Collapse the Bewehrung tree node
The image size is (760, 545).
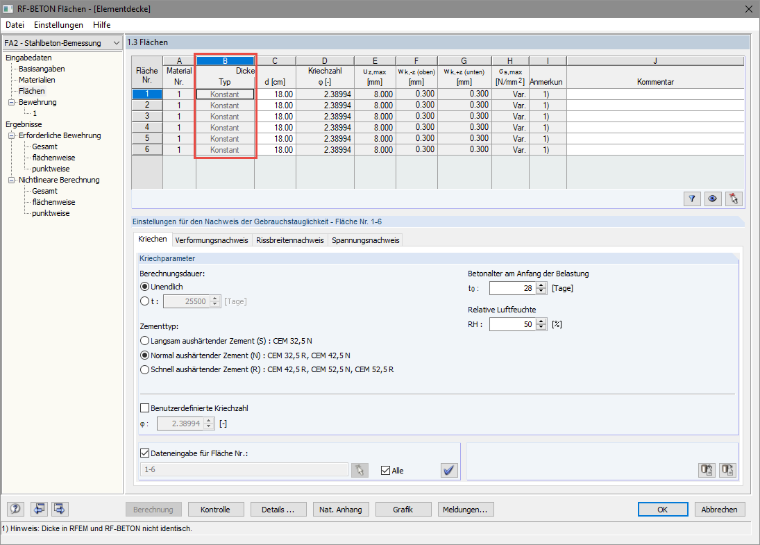coord(11,102)
